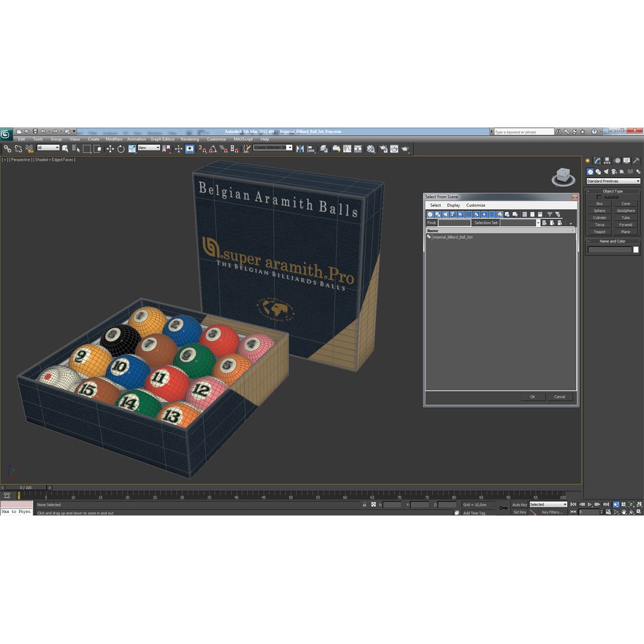Click the GeoSphere primitive button
The height and width of the screenshot is (644, 644).
(626, 210)
